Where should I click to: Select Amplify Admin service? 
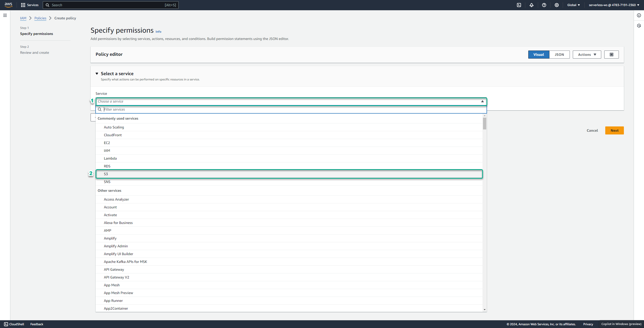click(x=289, y=246)
